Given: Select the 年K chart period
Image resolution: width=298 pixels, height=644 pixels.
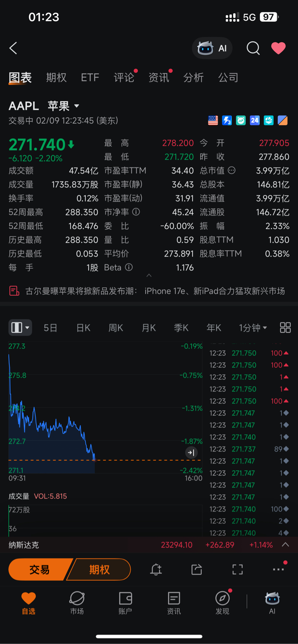Looking at the screenshot, I should tap(214, 328).
